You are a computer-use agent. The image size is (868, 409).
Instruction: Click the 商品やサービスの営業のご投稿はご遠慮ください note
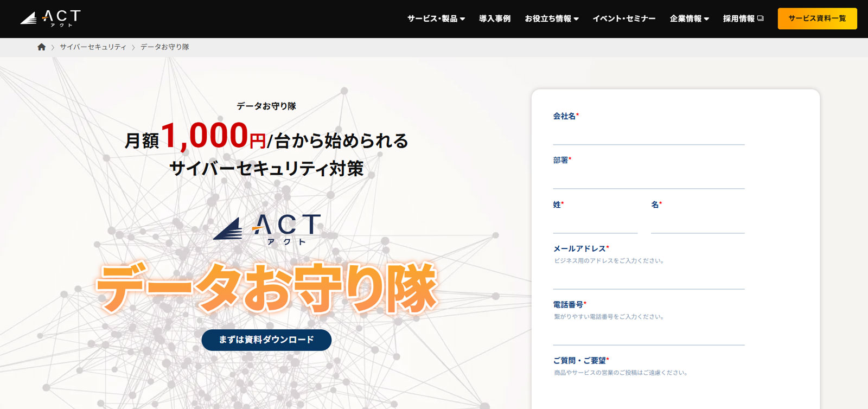tap(621, 373)
